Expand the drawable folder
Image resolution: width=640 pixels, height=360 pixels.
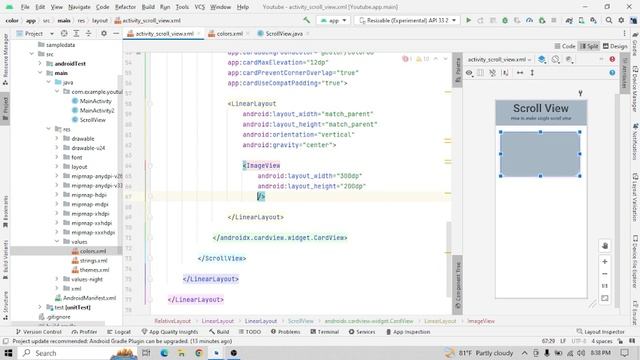pos(57,138)
